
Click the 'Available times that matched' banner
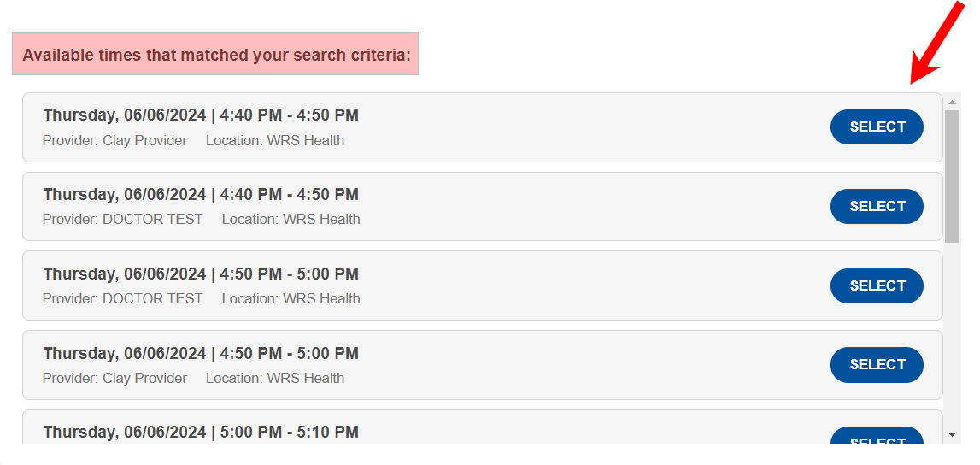(x=215, y=55)
